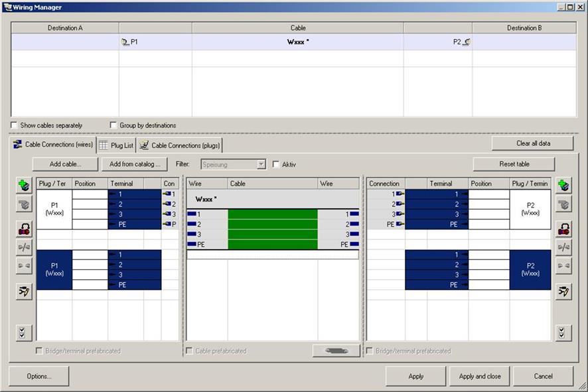Click the double-checkmark icon beside the P1 table
588x392 pixels.
[24, 333]
